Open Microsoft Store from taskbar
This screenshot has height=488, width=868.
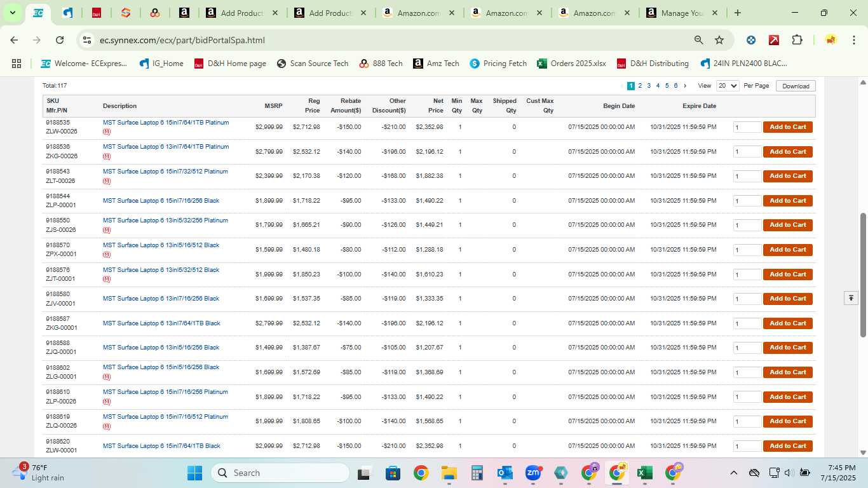coord(393,473)
